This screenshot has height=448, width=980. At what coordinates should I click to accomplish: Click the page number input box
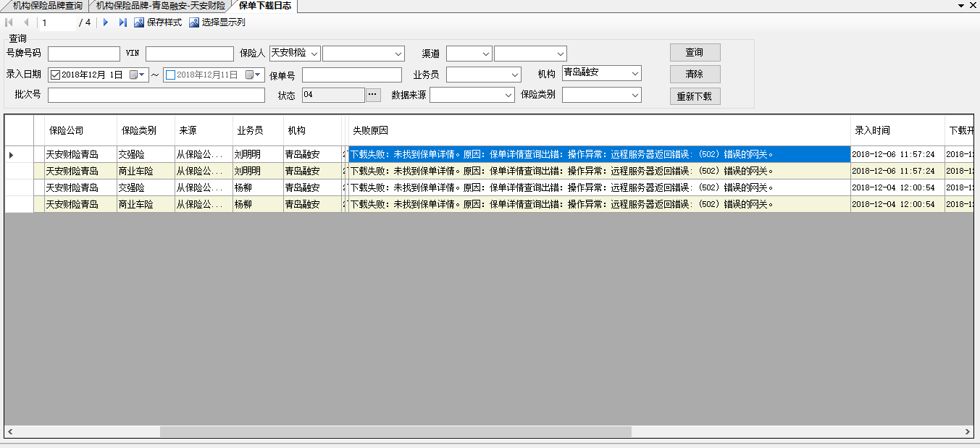[x=57, y=22]
